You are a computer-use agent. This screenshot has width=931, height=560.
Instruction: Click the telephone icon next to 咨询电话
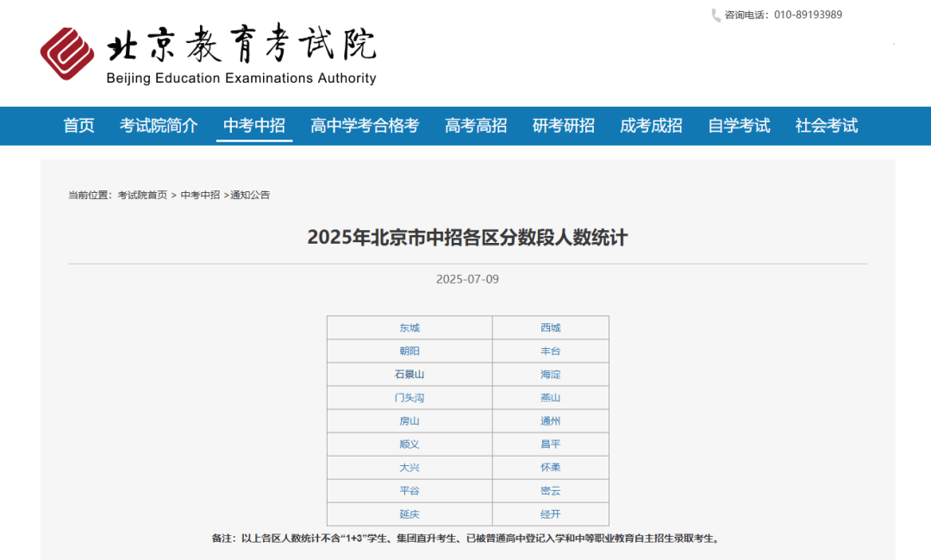pos(714,14)
